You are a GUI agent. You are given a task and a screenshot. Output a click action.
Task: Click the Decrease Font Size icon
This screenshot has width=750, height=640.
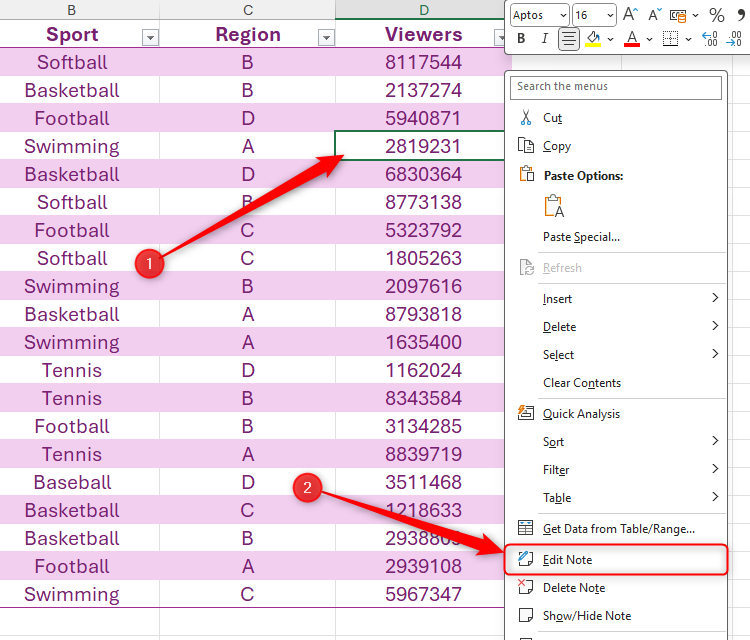point(654,15)
